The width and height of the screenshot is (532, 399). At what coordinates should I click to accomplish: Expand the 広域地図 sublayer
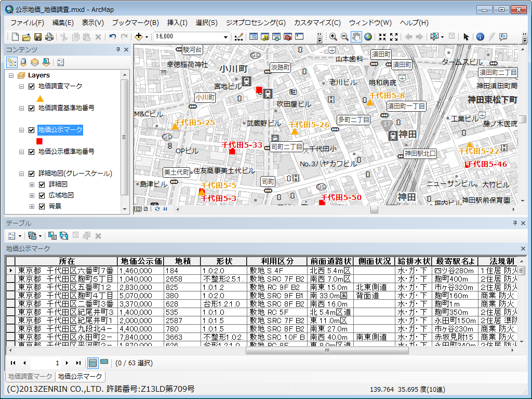click(32, 195)
